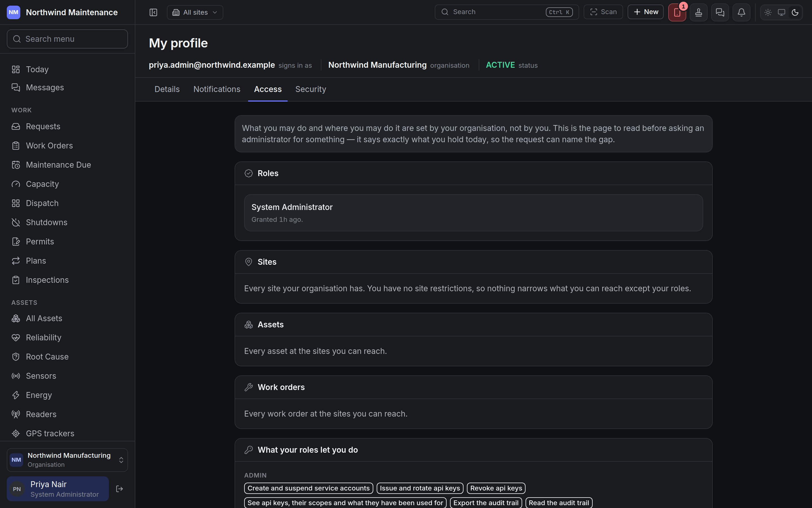Open Work Orders in the sidebar
Viewport: 812px width, 508px height.
tap(67, 145)
